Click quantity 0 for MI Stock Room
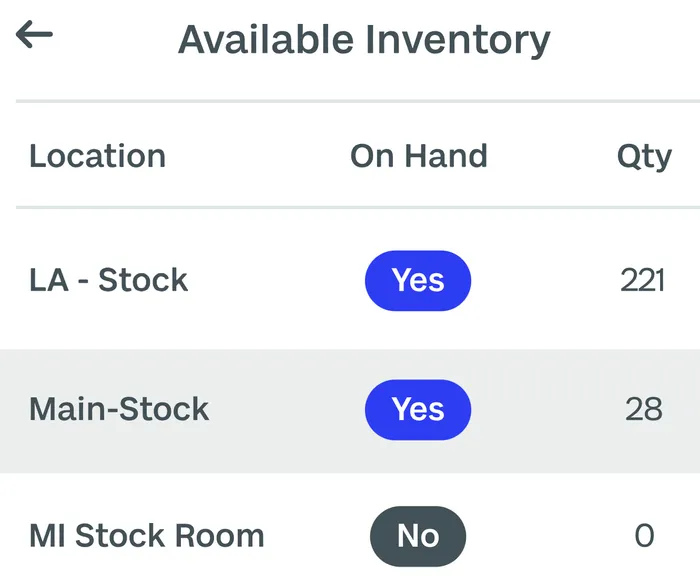 [644, 536]
